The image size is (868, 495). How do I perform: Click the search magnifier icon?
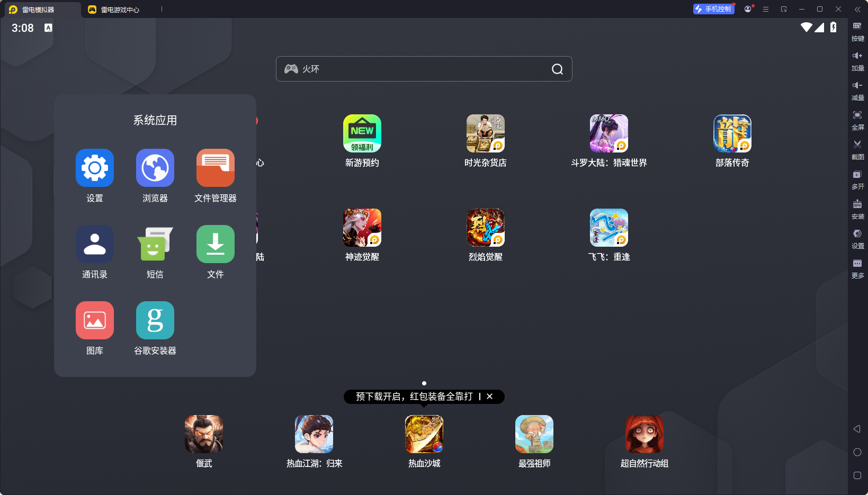(557, 69)
